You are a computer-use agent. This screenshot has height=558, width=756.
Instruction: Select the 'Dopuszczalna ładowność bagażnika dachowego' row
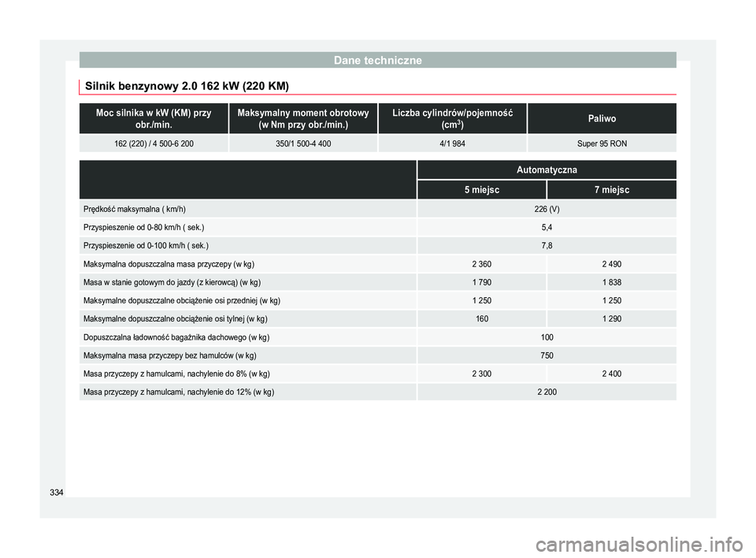176,337
